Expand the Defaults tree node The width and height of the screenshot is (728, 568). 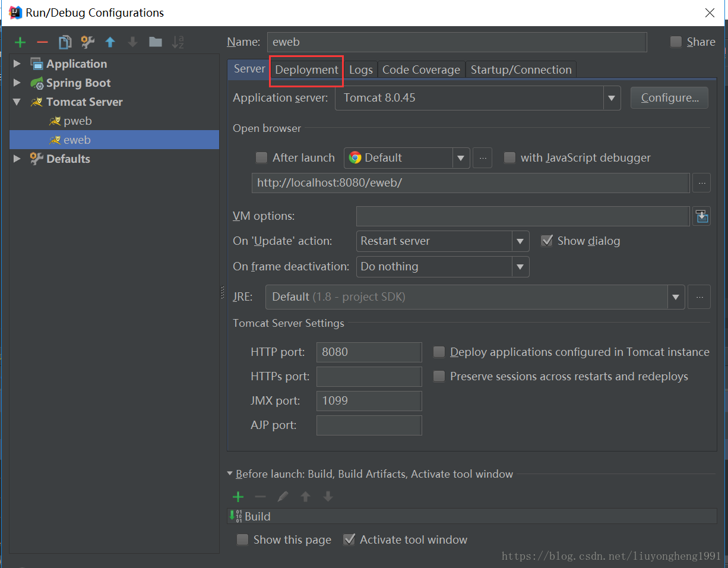click(x=17, y=159)
